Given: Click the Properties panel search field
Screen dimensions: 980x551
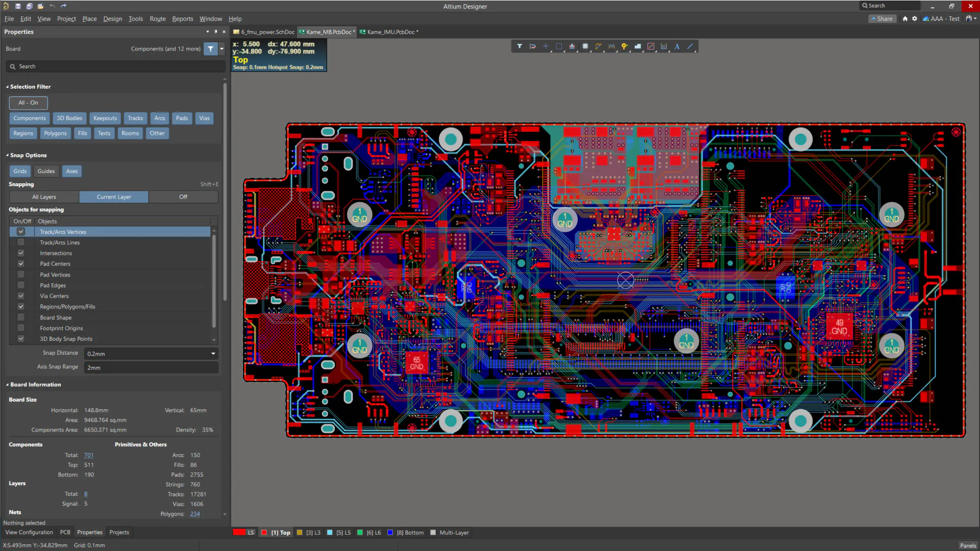Looking at the screenshot, I should [116, 66].
